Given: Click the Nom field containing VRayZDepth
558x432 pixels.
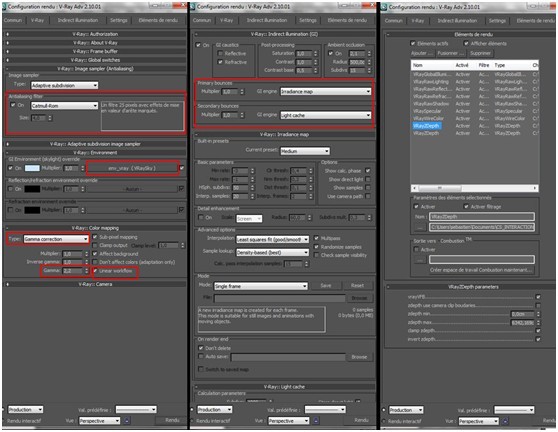Looking at the screenshot, I should 482,217.
